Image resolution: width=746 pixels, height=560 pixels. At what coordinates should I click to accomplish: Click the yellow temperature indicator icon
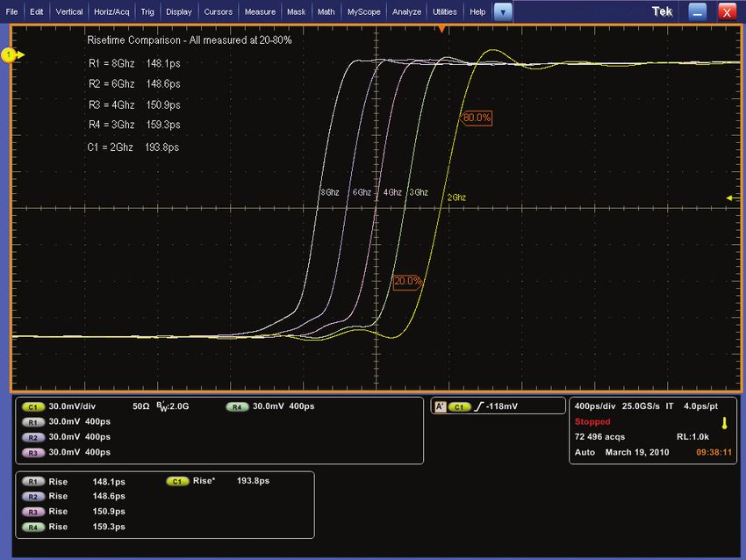[x=724, y=423]
